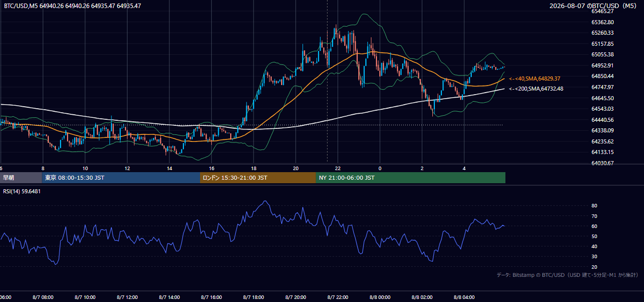Click the hour 22 tick above session bars

[338, 168]
